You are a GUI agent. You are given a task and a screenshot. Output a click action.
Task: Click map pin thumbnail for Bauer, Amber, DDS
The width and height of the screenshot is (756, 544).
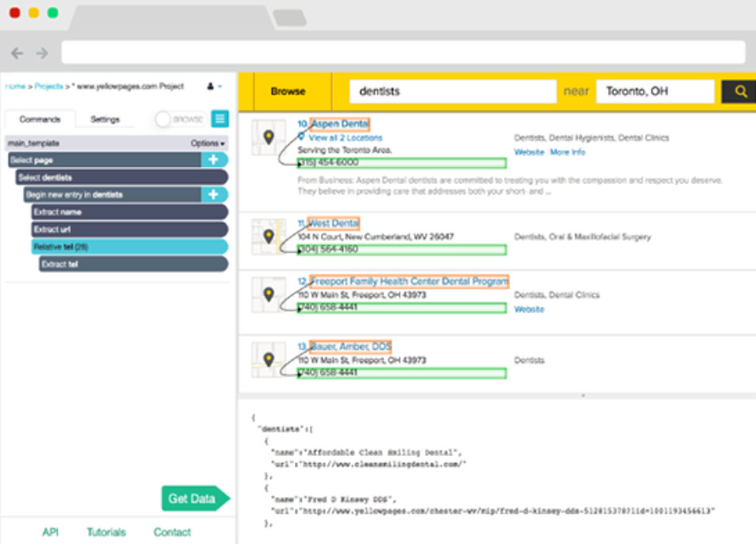(269, 359)
